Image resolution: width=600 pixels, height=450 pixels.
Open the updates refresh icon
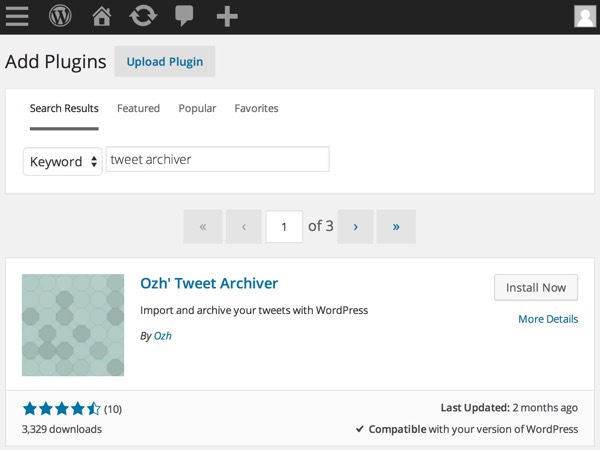point(143,16)
